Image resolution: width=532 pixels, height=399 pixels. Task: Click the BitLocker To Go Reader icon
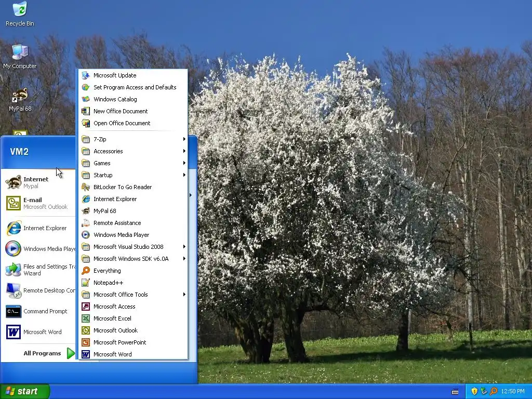click(x=86, y=187)
